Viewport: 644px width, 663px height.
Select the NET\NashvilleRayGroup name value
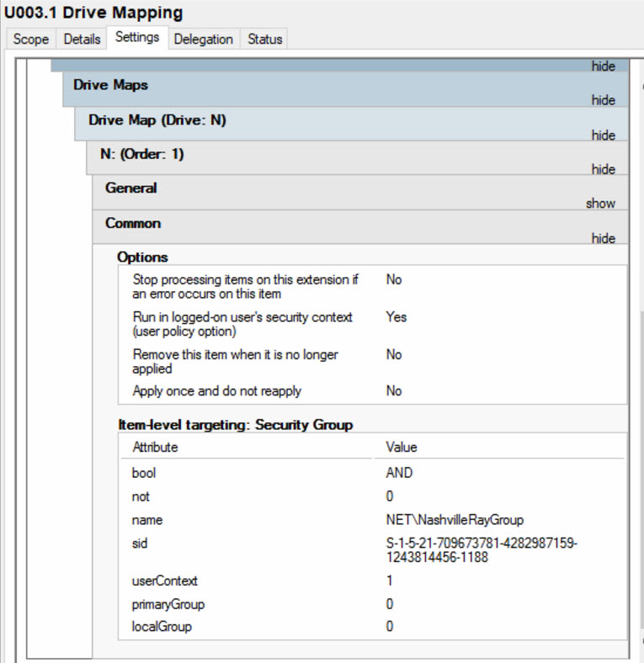(x=455, y=520)
